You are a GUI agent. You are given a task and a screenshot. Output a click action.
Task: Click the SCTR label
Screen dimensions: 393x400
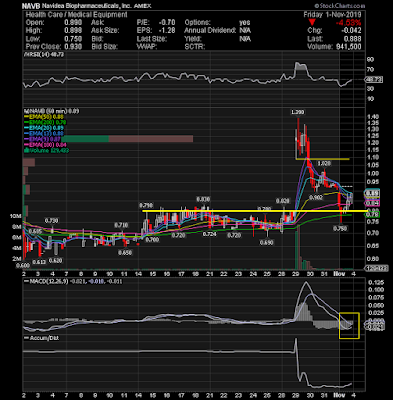click(x=195, y=47)
